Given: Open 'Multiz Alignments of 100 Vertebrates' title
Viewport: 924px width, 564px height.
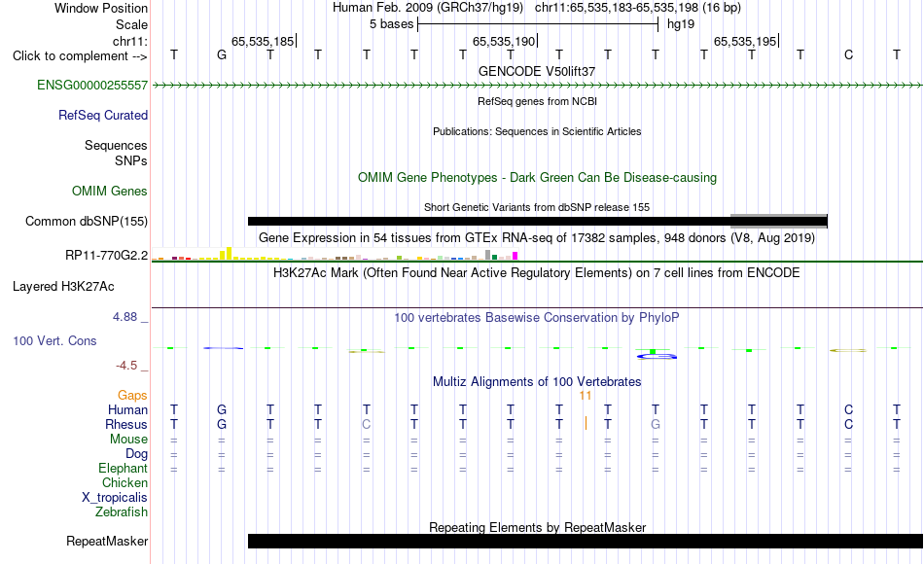Looking at the screenshot, I should click(537, 382).
